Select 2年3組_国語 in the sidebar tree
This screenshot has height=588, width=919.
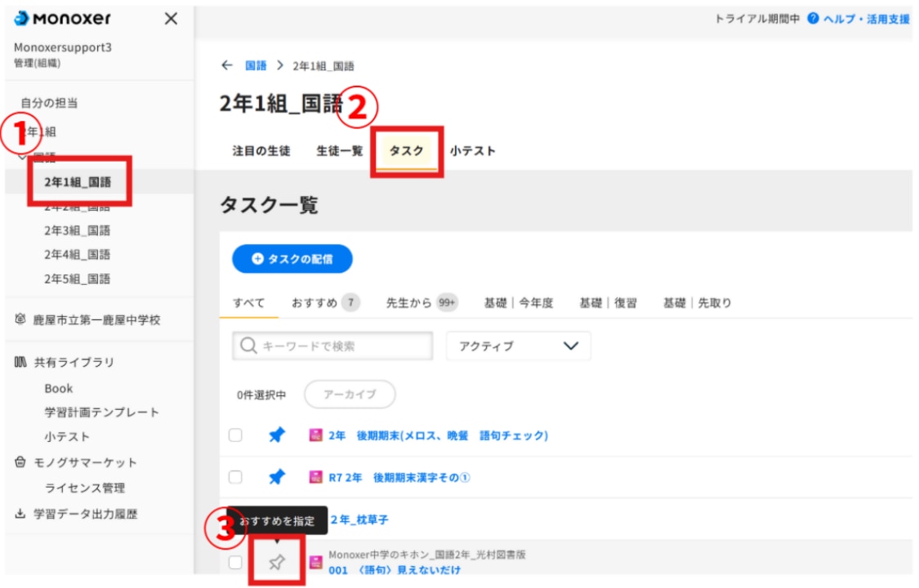coord(77,230)
